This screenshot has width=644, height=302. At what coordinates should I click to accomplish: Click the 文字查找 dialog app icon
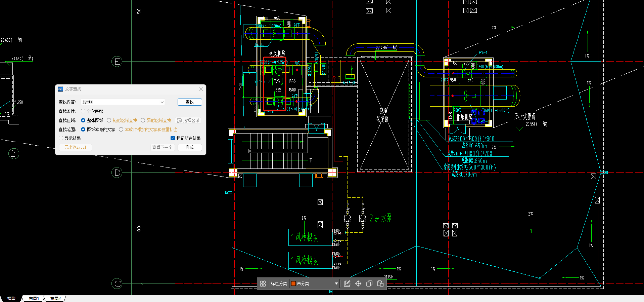click(60, 89)
